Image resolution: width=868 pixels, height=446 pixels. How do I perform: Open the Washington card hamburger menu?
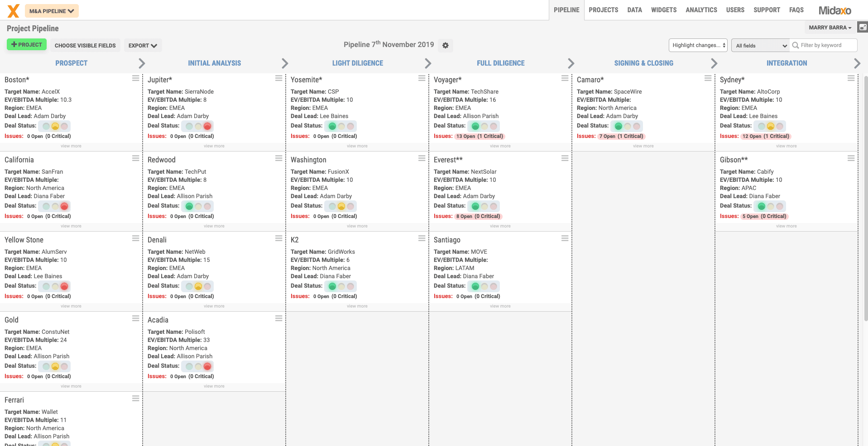coord(422,158)
